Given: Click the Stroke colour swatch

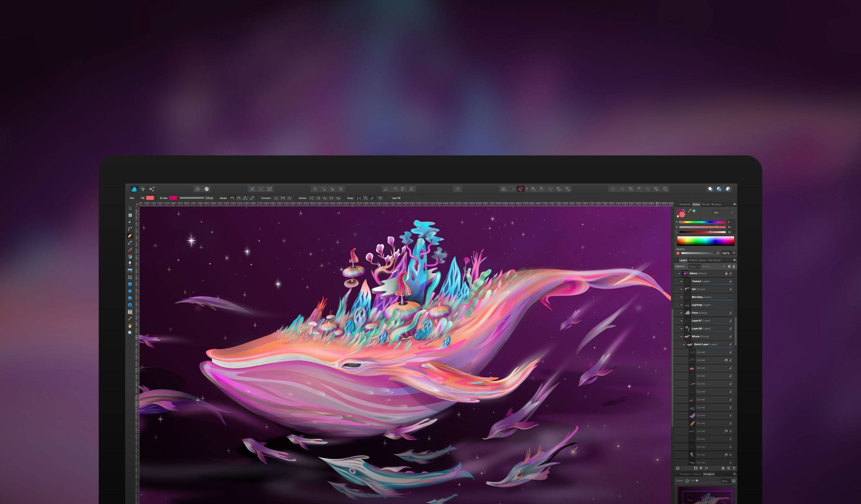Looking at the screenshot, I should pyautogui.click(x=174, y=198).
